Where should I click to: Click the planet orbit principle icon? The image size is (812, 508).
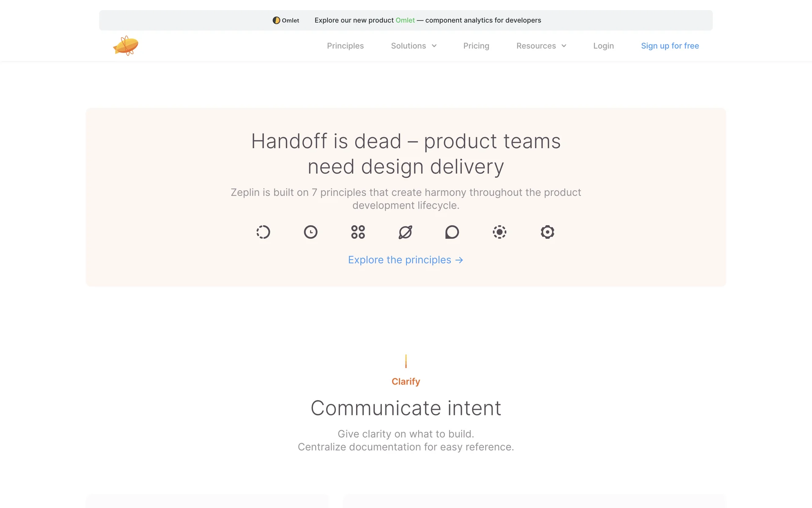pyautogui.click(x=405, y=232)
